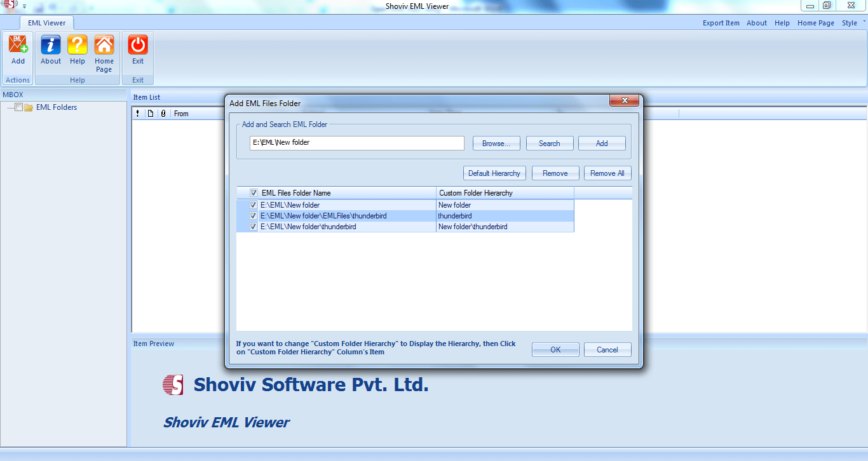Click the Exit power icon
The height and width of the screenshot is (461, 868).
click(138, 44)
